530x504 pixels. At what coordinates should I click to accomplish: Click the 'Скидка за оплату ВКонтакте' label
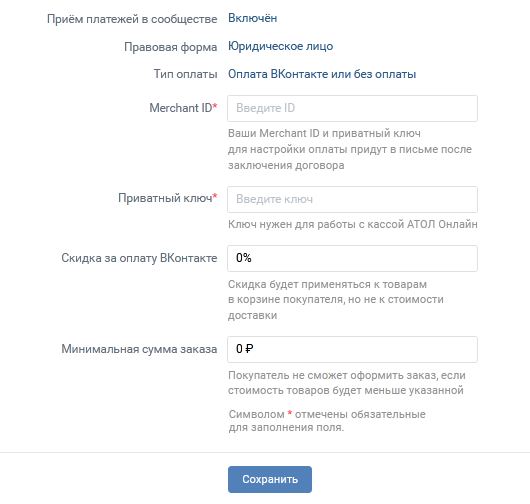tap(139, 258)
